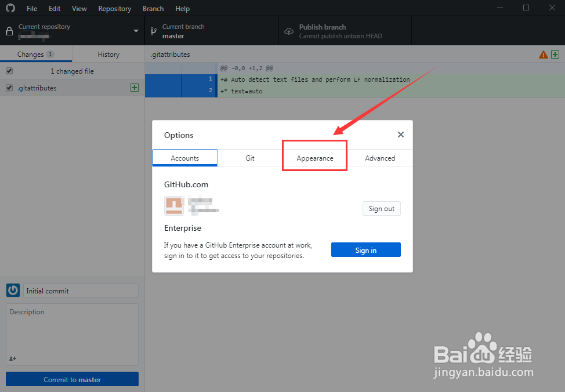Click the account avatar in Options dialog

tap(174, 206)
